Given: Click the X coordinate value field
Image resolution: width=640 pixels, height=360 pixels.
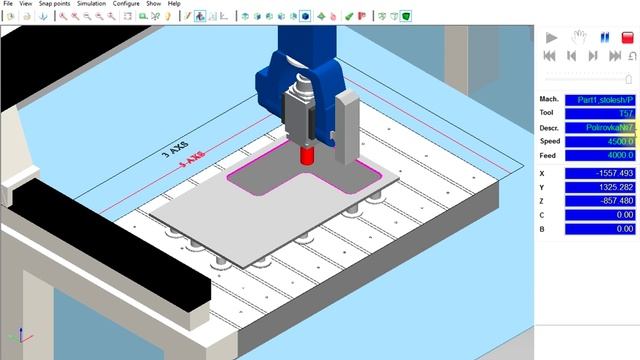Looking at the screenshot, I should click(600, 173).
